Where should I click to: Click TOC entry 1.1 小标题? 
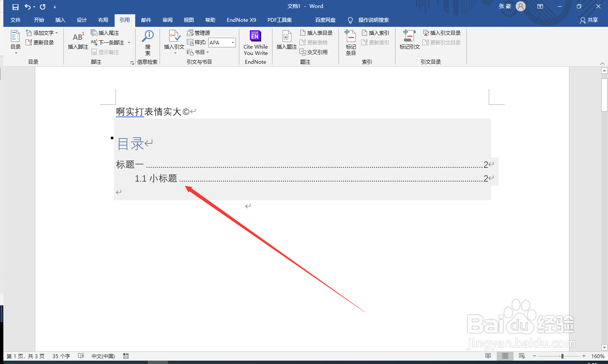click(x=156, y=179)
